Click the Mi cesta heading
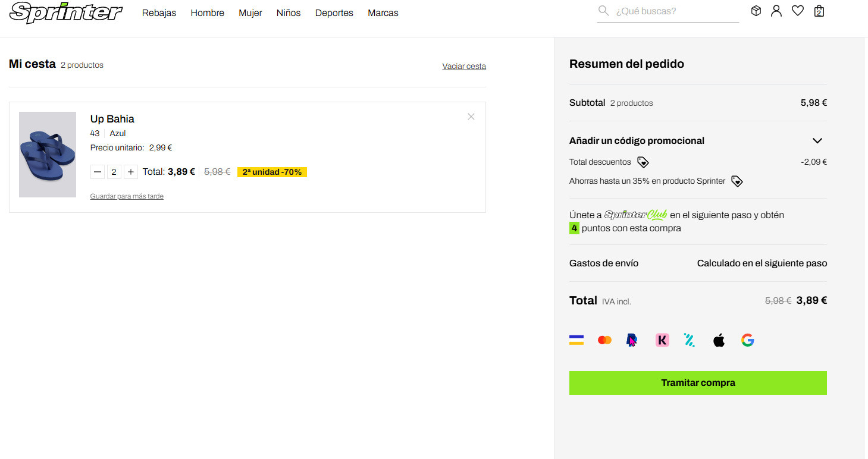This screenshot has height=459, width=868. [32, 64]
